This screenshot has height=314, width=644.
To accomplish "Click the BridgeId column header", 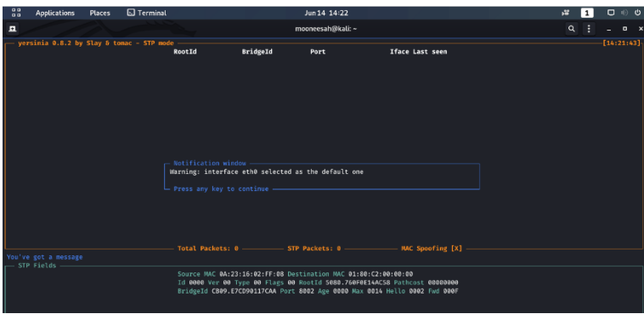I will click(x=257, y=52).
